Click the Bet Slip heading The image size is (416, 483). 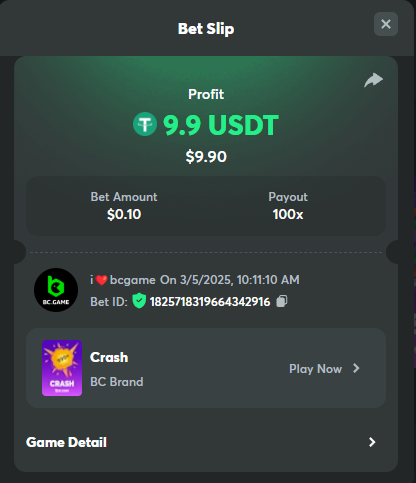point(206,29)
